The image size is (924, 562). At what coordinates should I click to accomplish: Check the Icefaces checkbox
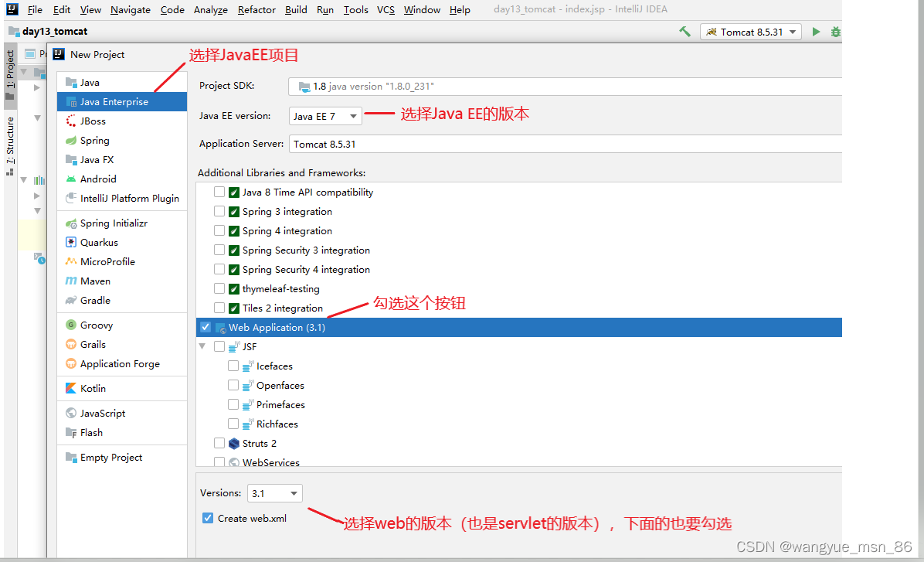coord(233,366)
